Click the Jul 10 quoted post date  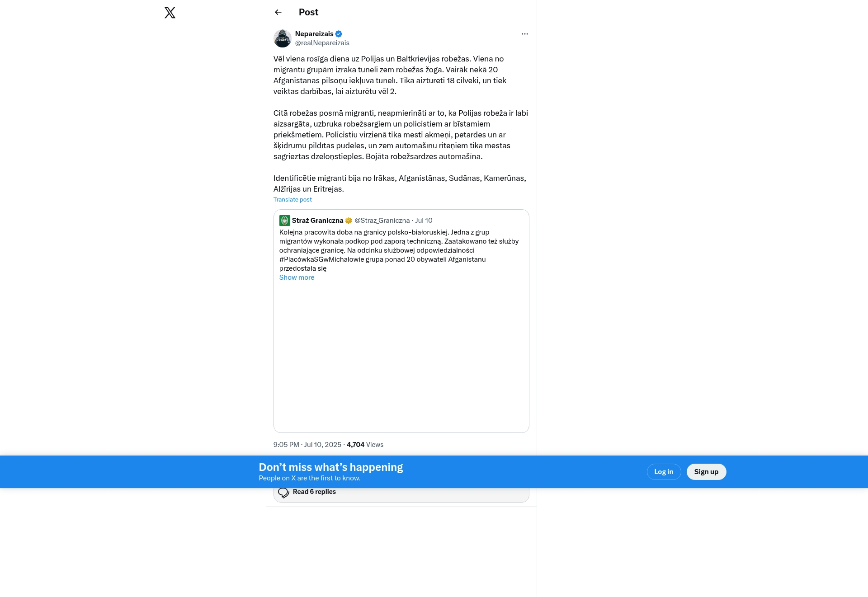(x=424, y=221)
